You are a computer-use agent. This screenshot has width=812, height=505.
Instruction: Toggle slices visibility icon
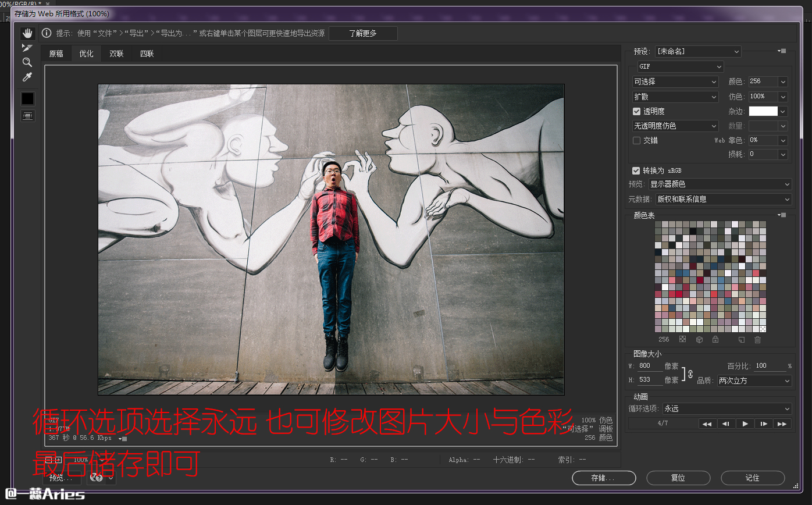[27, 116]
